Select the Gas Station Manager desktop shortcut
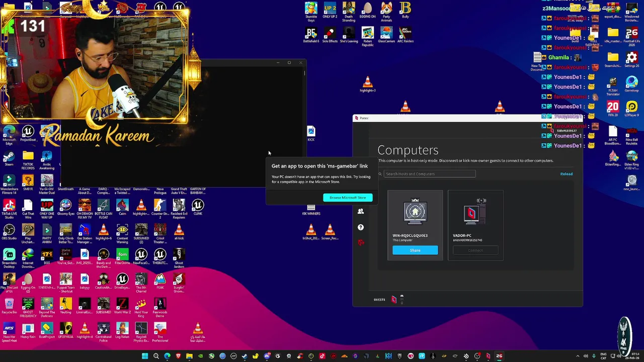The height and width of the screenshot is (362, 644). [x=85, y=234]
